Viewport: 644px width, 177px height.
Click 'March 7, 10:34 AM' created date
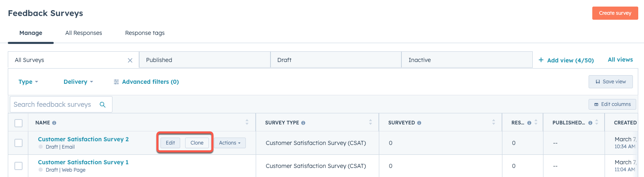(x=625, y=143)
